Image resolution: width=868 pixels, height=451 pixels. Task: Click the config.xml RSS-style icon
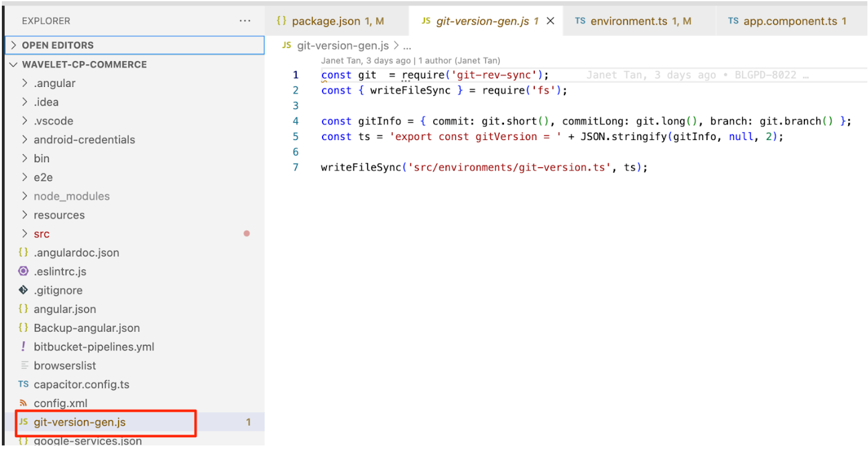[23, 403]
